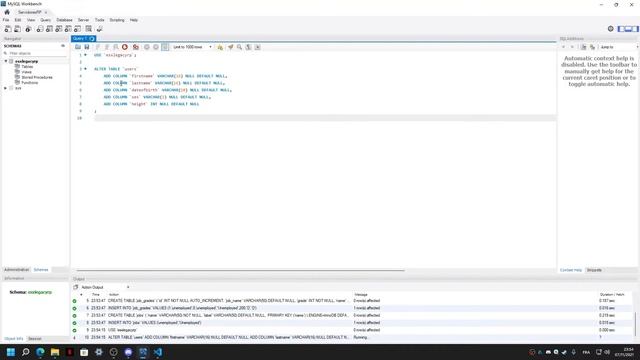Collapse the ALTER TABLE fold marker on line 3
Viewport: 640px width, 360px height.
pyautogui.click(x=85, y=69)
